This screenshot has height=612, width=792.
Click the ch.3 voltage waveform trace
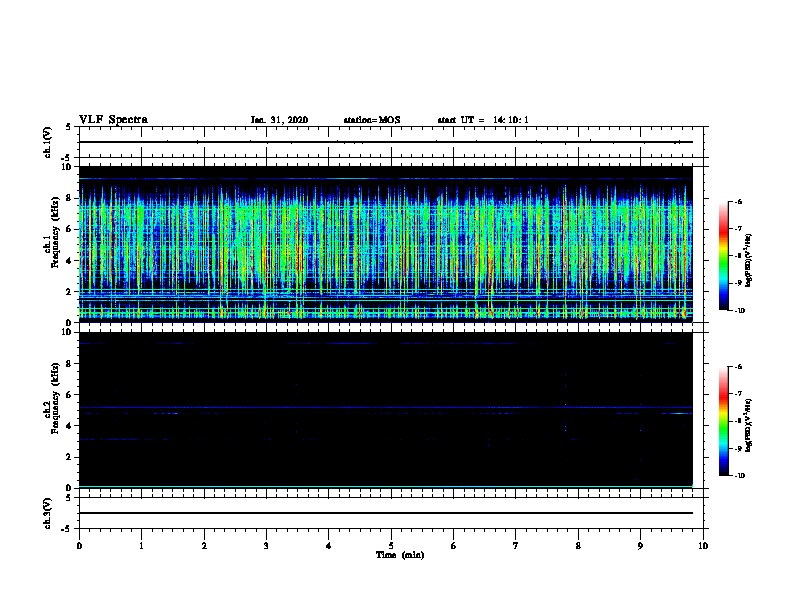pyautogui.click(x=385, y=513)
